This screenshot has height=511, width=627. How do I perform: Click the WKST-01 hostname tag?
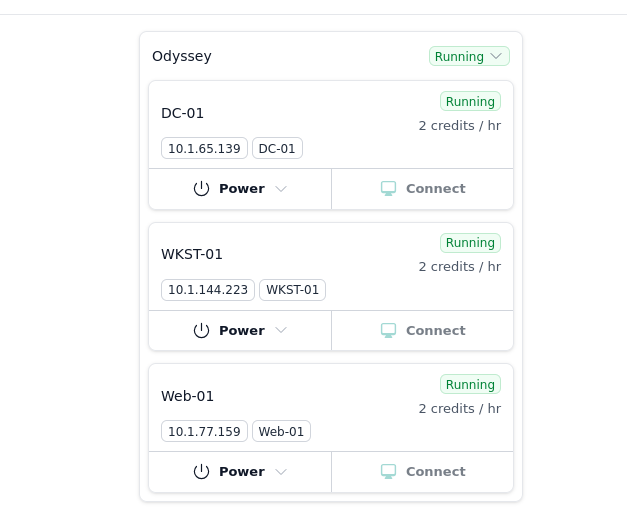292,291
